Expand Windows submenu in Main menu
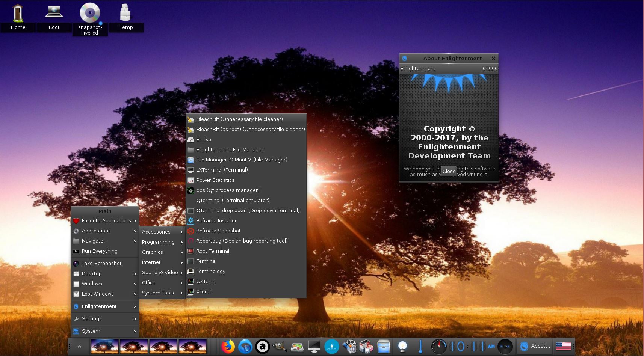 (105, 284)
